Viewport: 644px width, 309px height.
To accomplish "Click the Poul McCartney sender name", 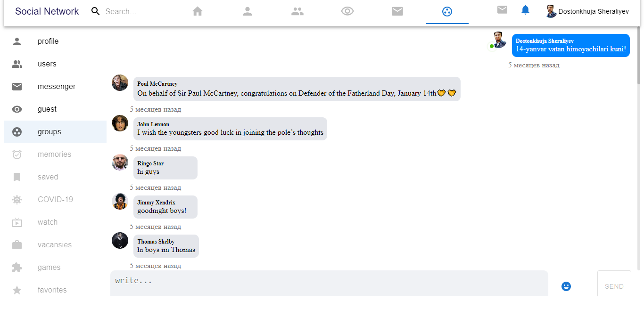I will pyautogui.click(x=157, y=84).
